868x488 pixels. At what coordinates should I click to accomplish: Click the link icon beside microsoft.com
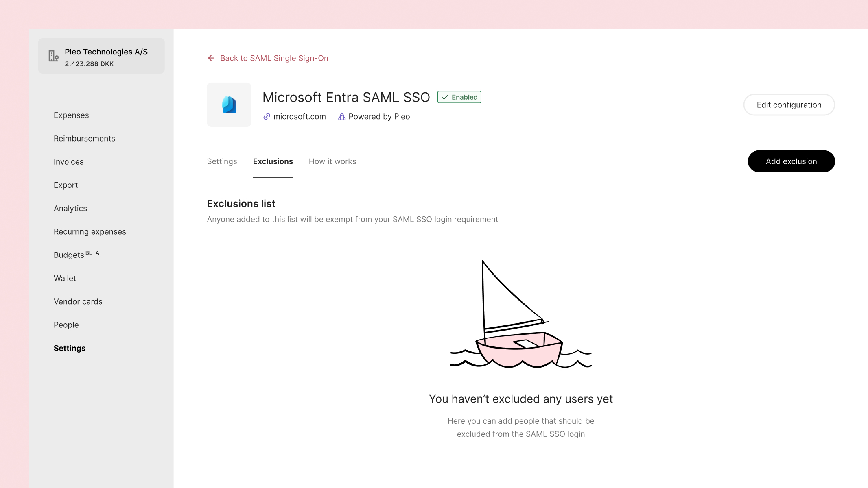[267, 117]
